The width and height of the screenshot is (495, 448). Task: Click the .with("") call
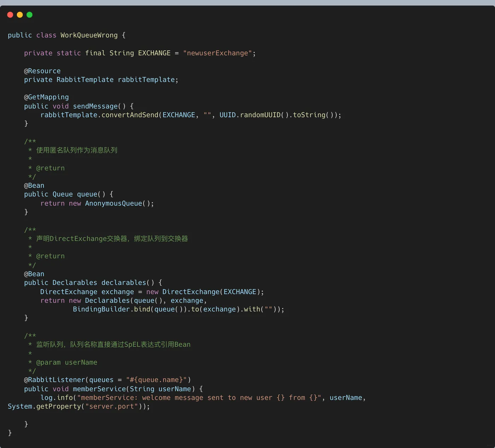click(258, 309)
